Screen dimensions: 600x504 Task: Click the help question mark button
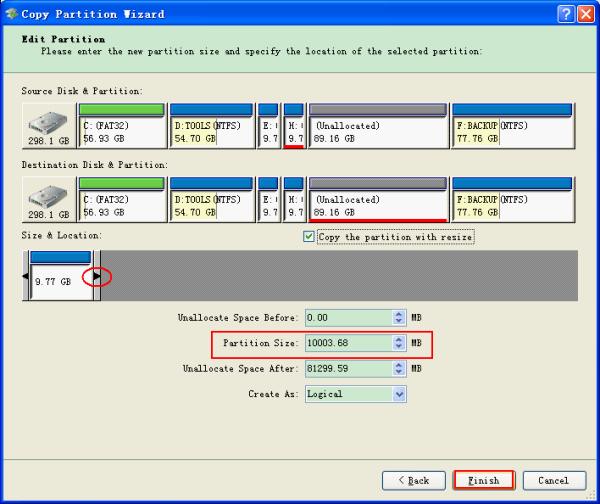(x=564, y=14)
